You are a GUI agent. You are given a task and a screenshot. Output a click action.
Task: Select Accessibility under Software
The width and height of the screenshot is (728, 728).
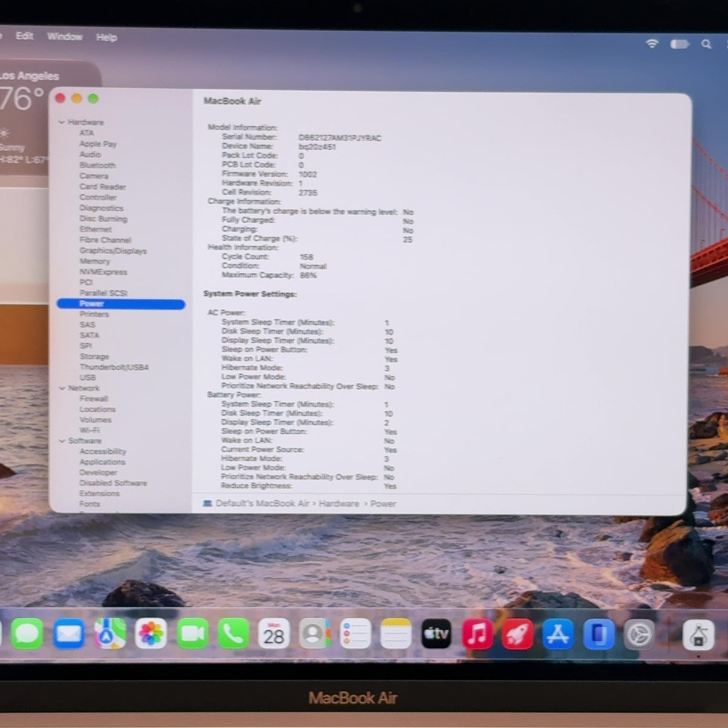click(103, 451)
